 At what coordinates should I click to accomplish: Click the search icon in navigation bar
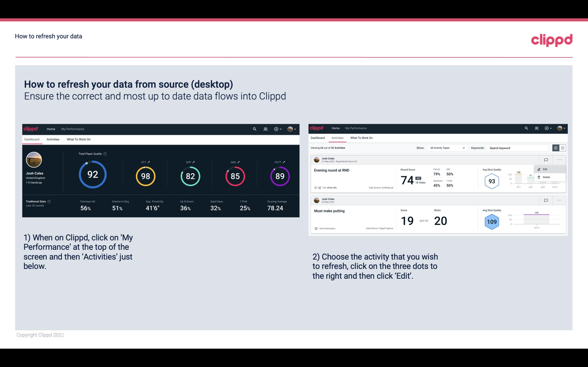coord(254,128)
